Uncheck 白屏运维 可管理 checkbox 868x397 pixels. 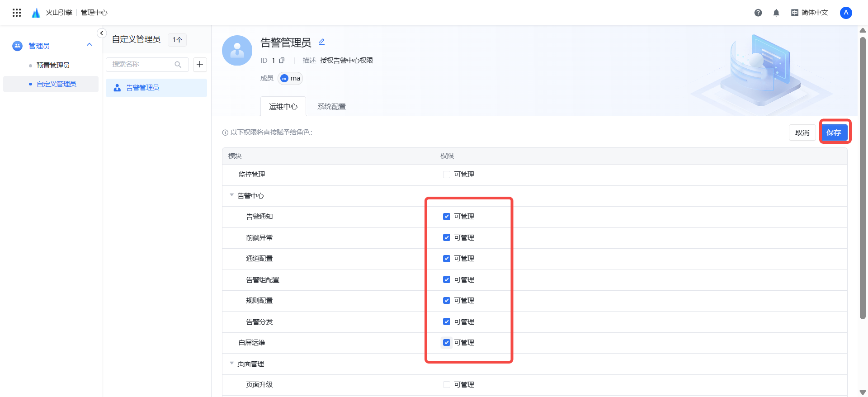(447, 343)
